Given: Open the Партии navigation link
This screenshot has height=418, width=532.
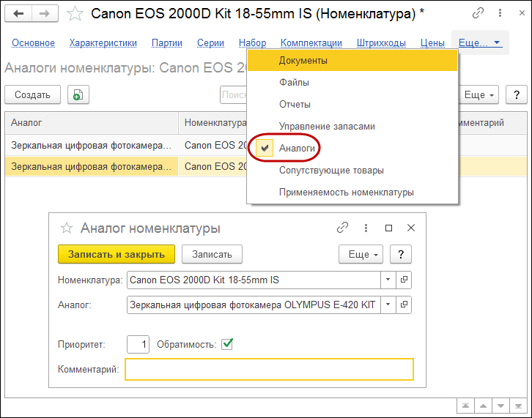Looking at the screenshot, I should pyautogui.click(x=167, y=43).
